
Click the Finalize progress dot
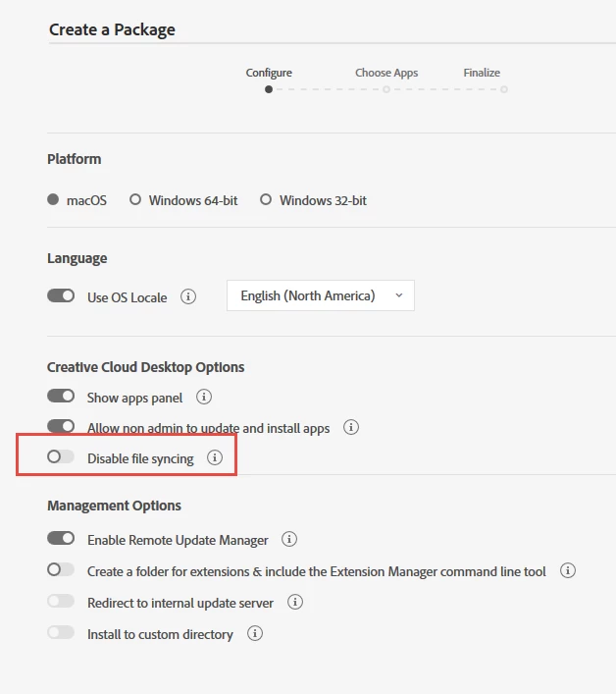pos(503,89)
